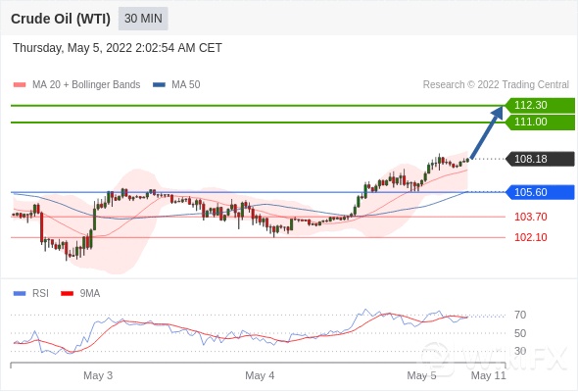Select the May 4 date marker
This screenshot has width=578, height=392.
[260, 375]
